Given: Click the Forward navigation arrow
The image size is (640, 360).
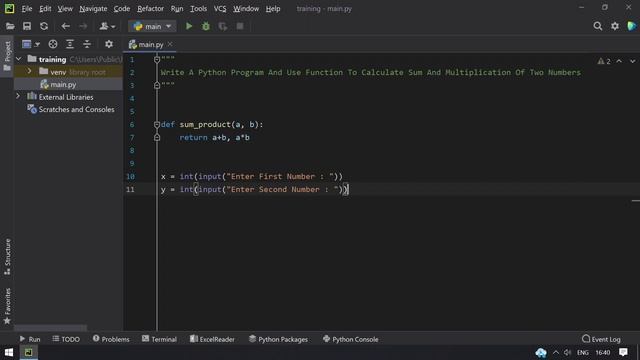Looking at the screenshot, I should (83, 26).
